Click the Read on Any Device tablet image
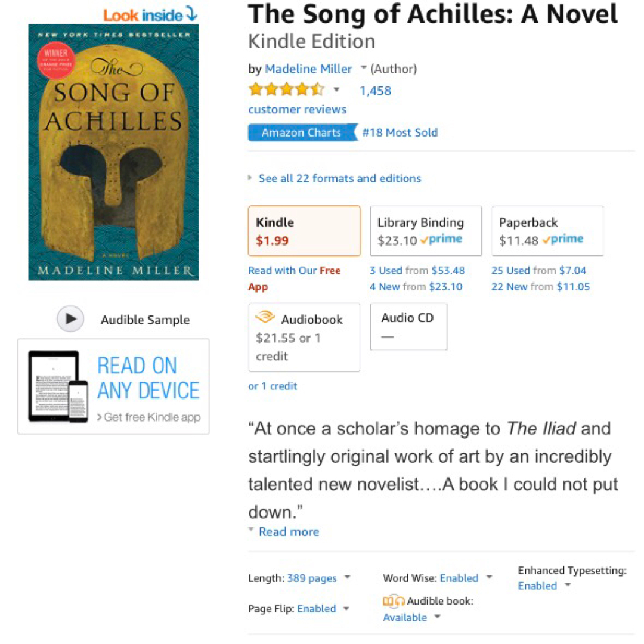 [x=58, y=386]
